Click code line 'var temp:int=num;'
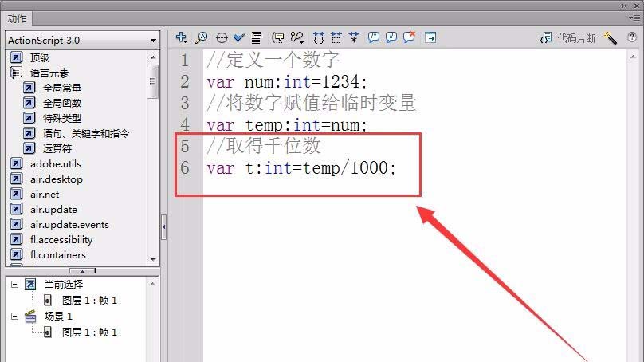The width and height of the screenshot is (644, 362). (x=287, y=125)
